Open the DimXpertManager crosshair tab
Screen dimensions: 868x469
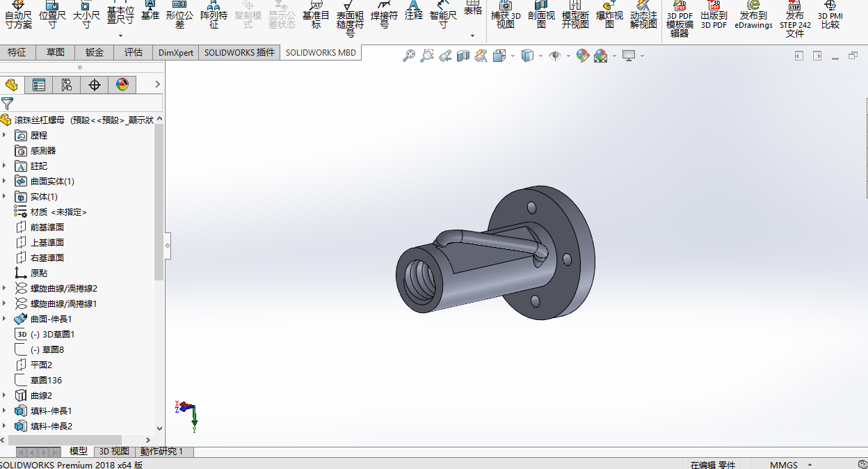click(95, 85)
